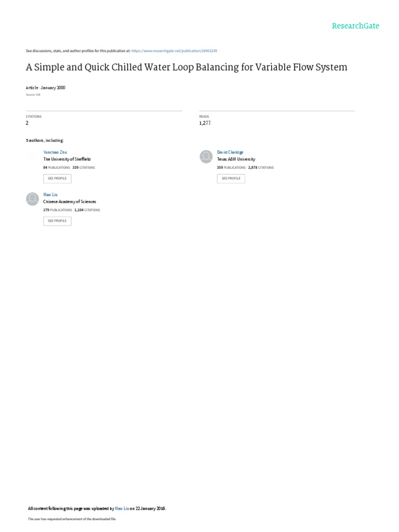Click the uploader name link in footer
This screenshot has height=532, width=399.
(122, 509)
